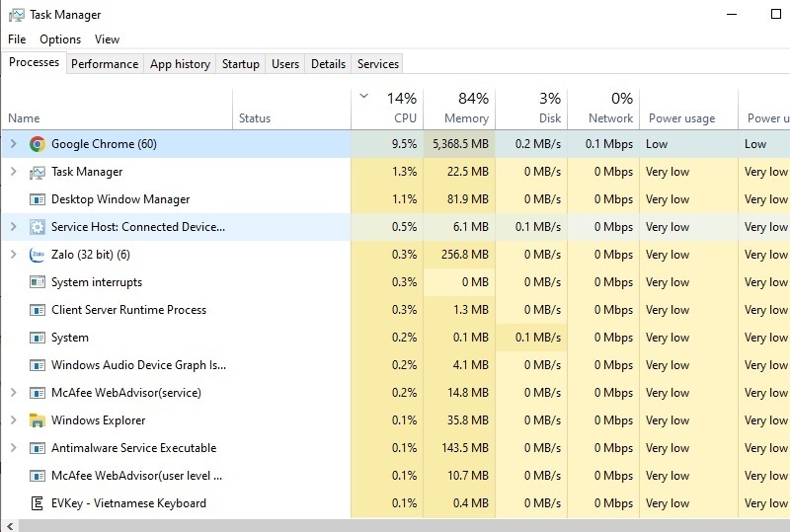Select the Client Server Runtime Process name

tap(128, 310)
